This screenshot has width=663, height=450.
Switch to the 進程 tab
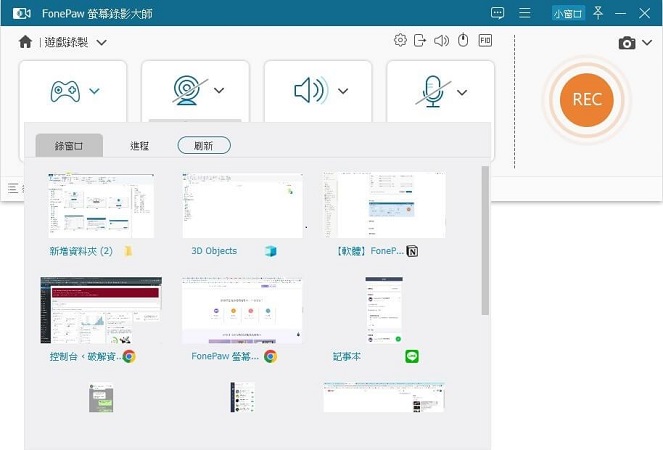point(140,146)
